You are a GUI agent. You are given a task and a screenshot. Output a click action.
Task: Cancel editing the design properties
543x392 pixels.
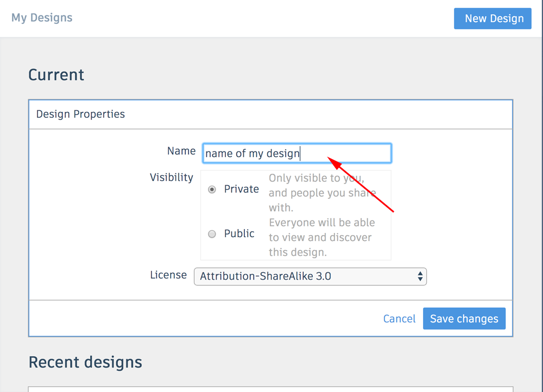tap(399, 319)
